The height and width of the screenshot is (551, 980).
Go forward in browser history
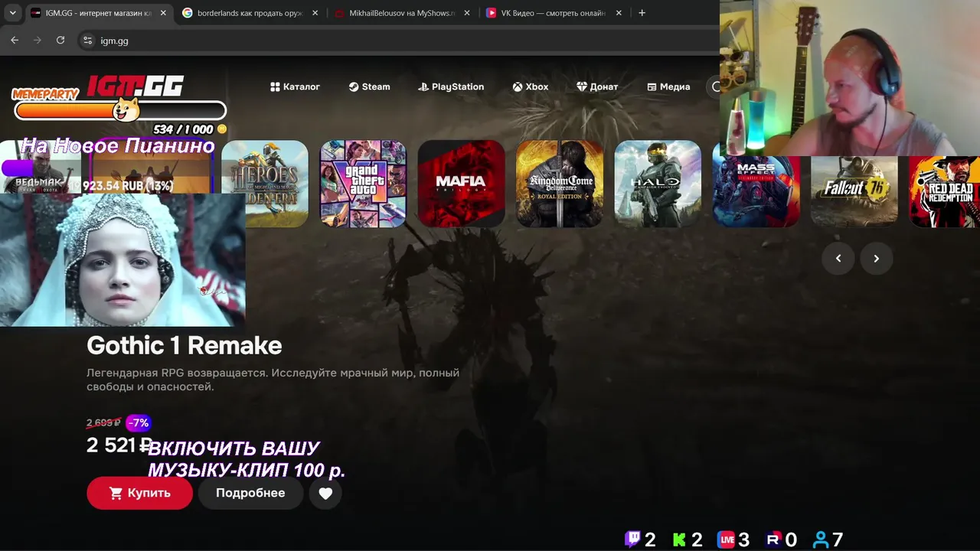38,41
